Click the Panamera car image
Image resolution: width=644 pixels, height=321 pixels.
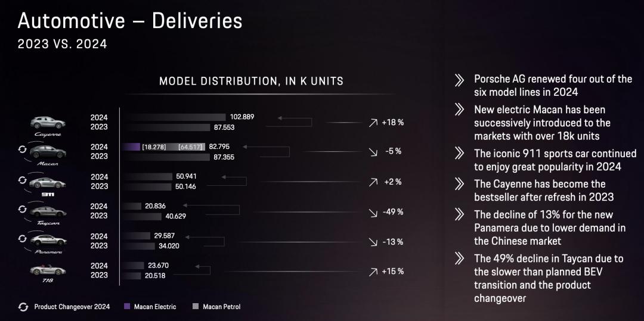(48, 240)
